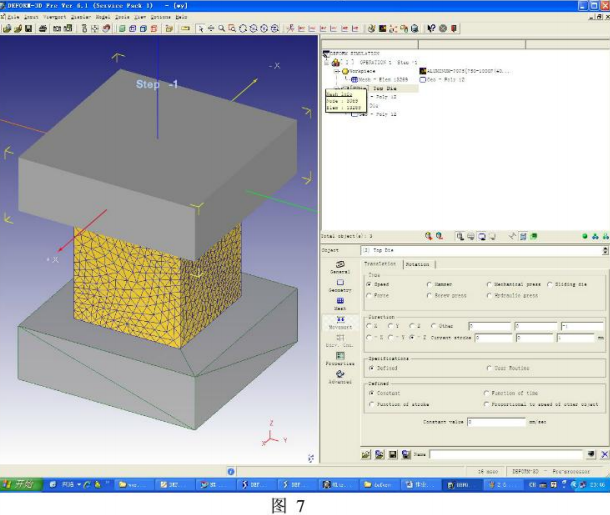Open the Options menu
This screenshot has height=515, width=610.
tap(161, 17)
